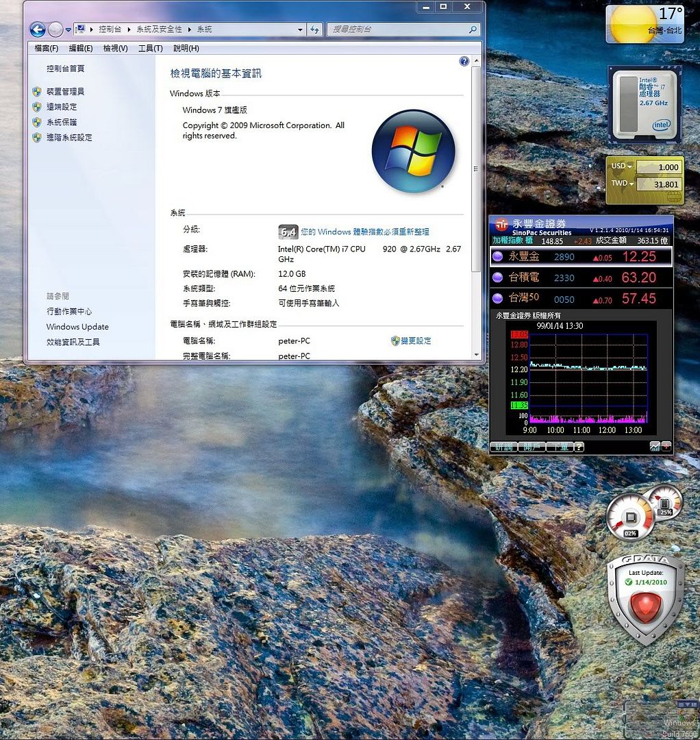
Task: Open 遠端設定 from the sidebar
Action: click(62, 107)
